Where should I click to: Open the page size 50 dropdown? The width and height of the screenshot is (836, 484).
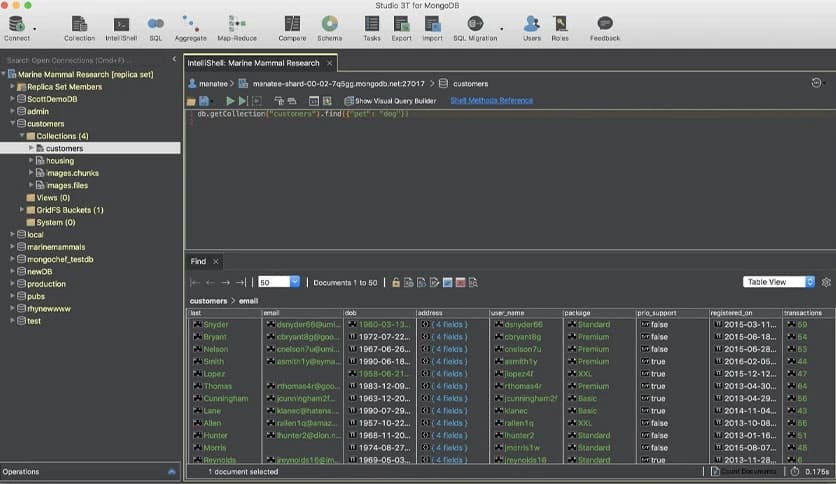295,283
